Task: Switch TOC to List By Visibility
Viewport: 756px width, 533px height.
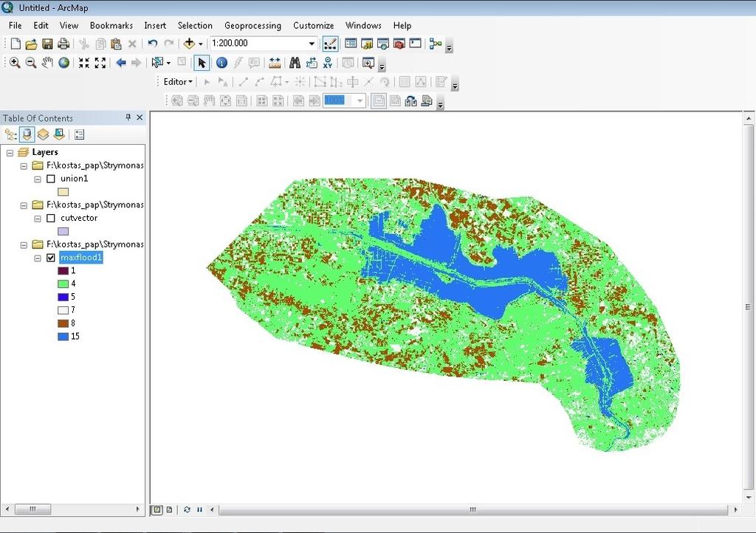Action: 44,134
